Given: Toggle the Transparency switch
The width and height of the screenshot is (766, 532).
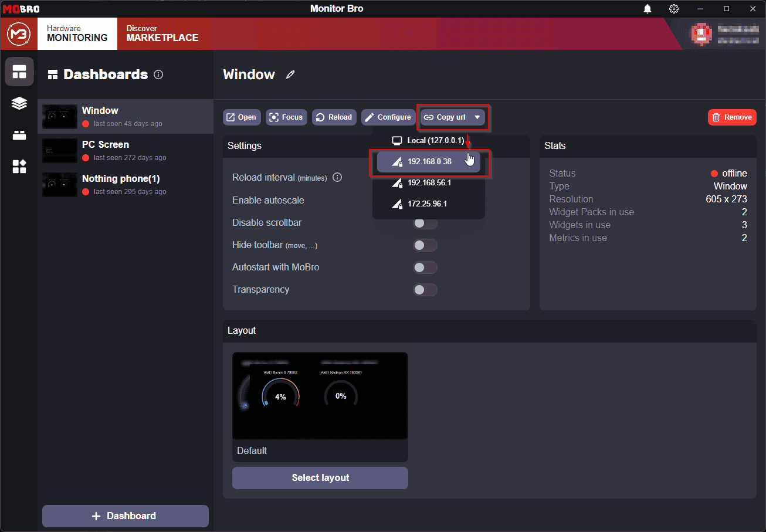Looking at the screenshot, I should pyautogui.click(x=425, y=290).
